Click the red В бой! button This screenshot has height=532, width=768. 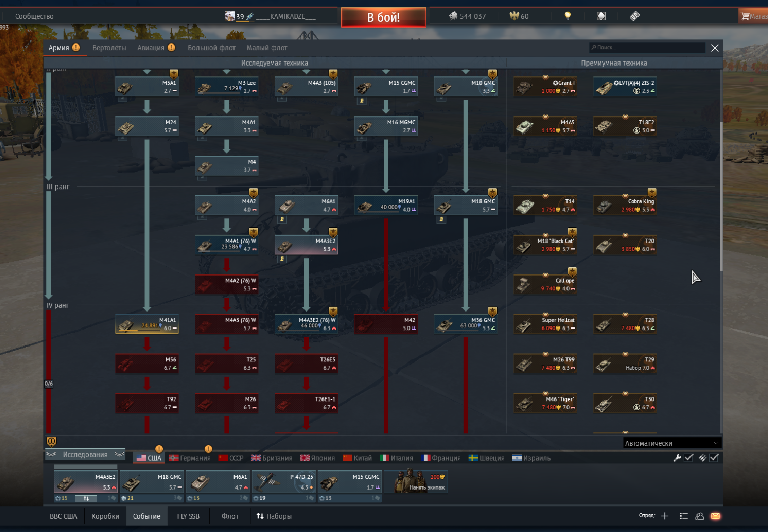(x=384, y=17)
